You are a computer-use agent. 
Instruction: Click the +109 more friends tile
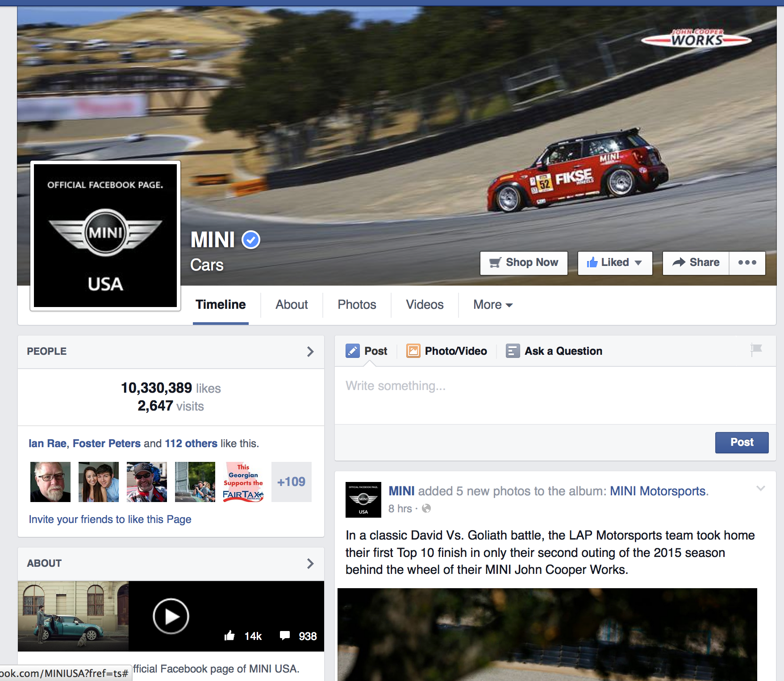292,482
